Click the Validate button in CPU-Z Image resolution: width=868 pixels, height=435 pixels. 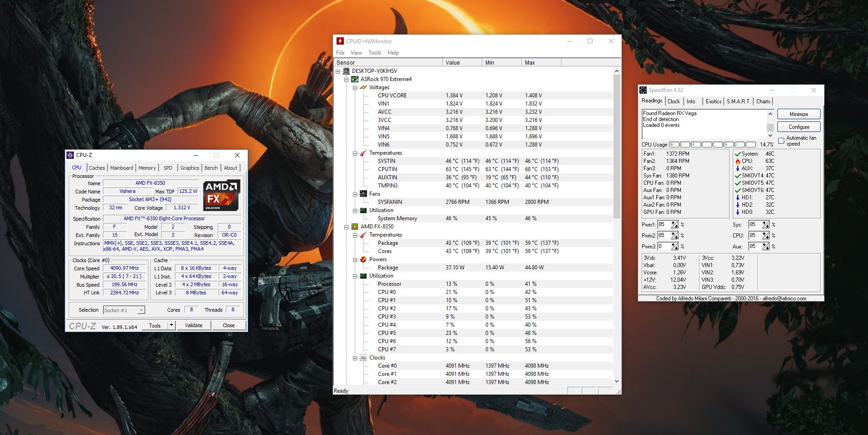[x=194, y=325]
